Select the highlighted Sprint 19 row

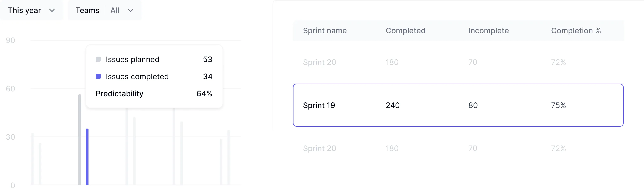458,105
